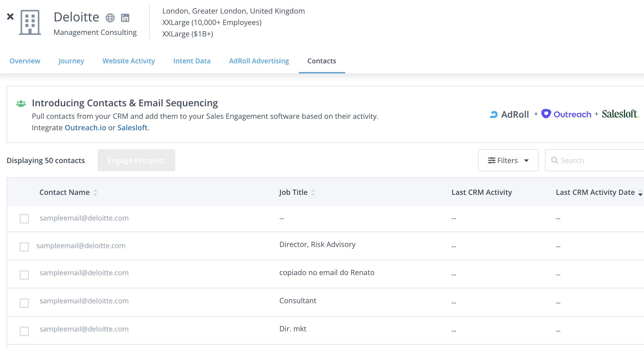This screenshot has width=644, height=348.
Task: Open the Website Activity tab
Action: pyautogui.click(x=129, y=61)
